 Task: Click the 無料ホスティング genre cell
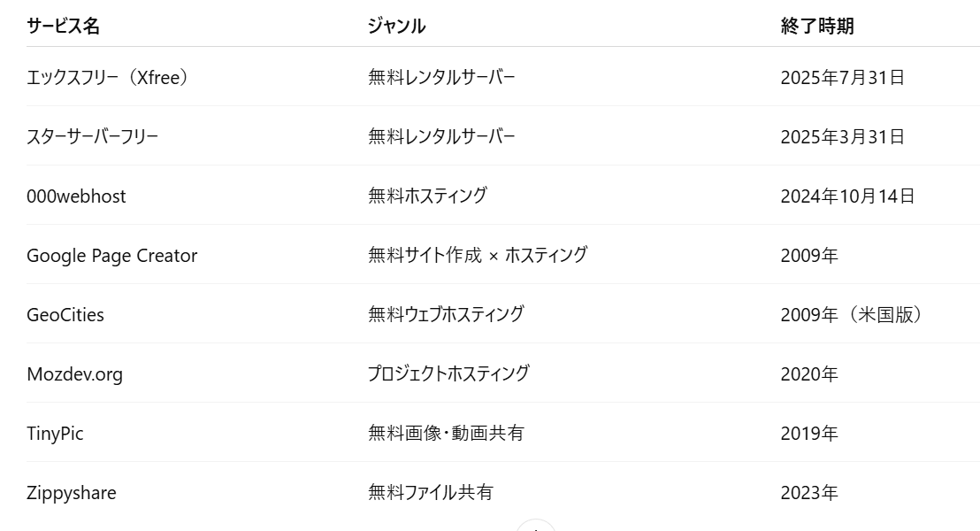(427, 196)
